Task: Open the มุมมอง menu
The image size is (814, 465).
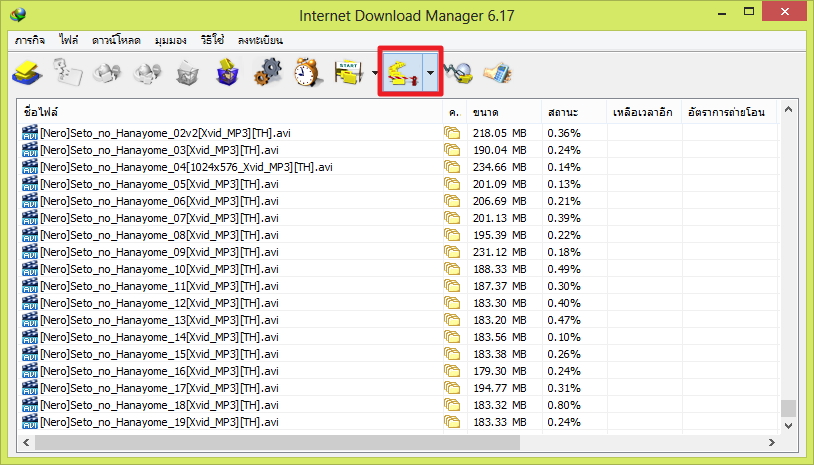Action: [171, 40]
